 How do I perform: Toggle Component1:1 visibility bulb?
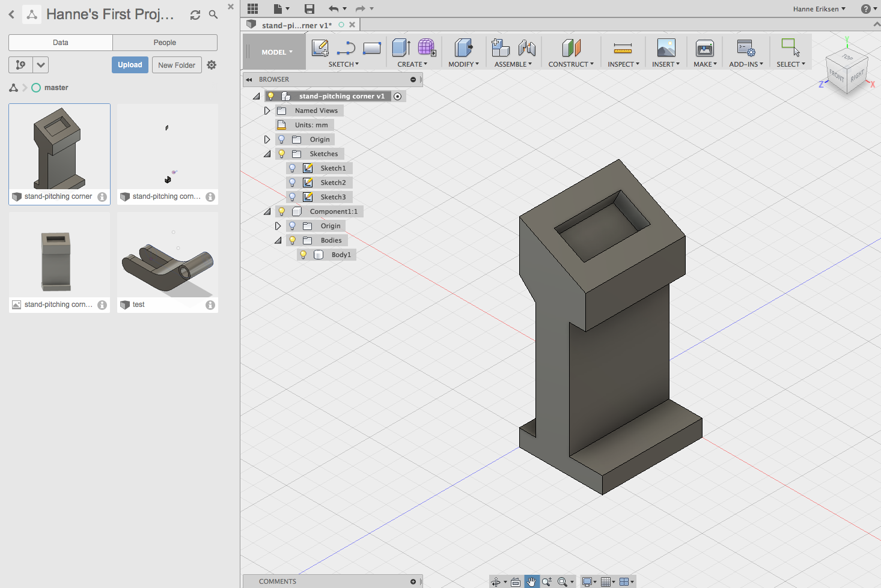point(281,211)
